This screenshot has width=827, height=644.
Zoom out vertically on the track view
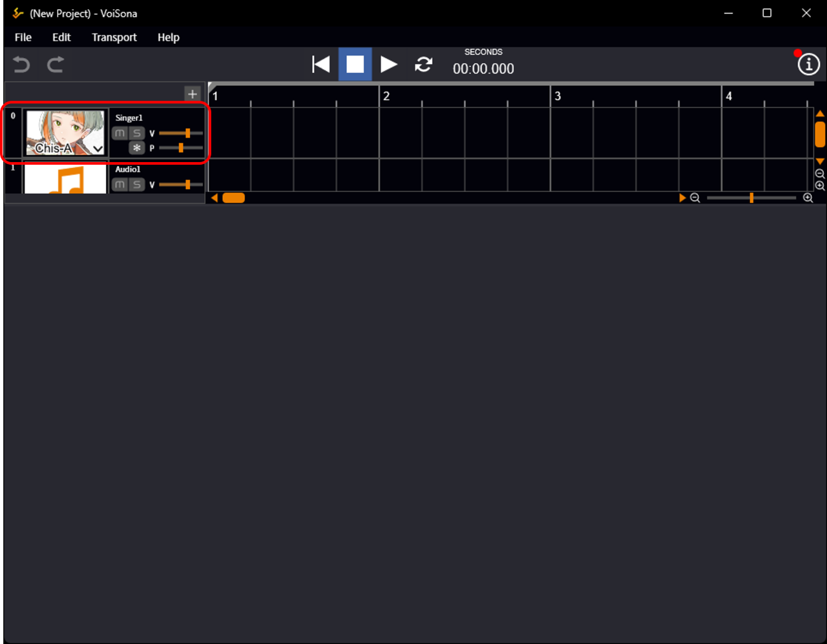[x=820, y=174]
